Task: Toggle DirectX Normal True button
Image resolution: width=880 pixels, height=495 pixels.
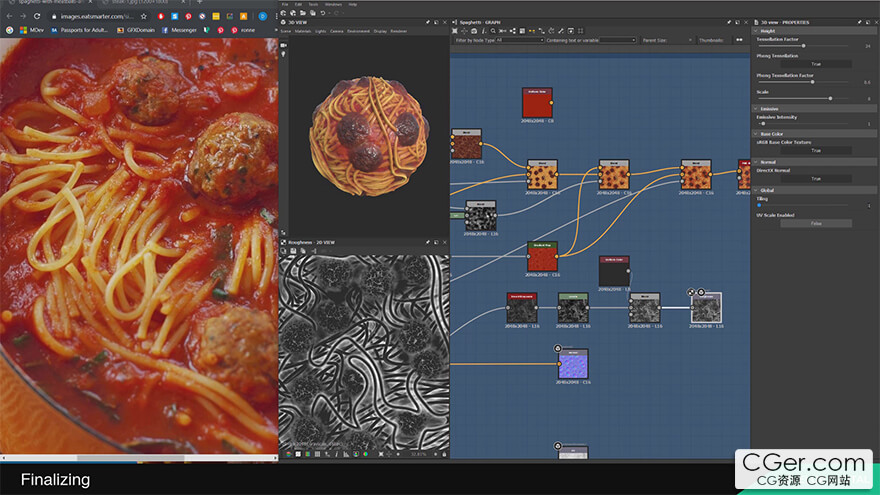Action: (x=815, y=178)
